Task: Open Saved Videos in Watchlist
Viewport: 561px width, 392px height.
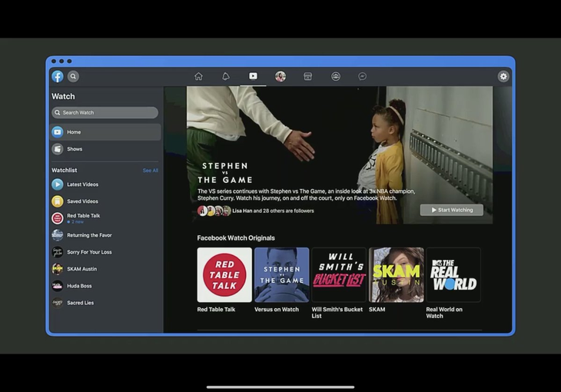Action: (105, 201)
